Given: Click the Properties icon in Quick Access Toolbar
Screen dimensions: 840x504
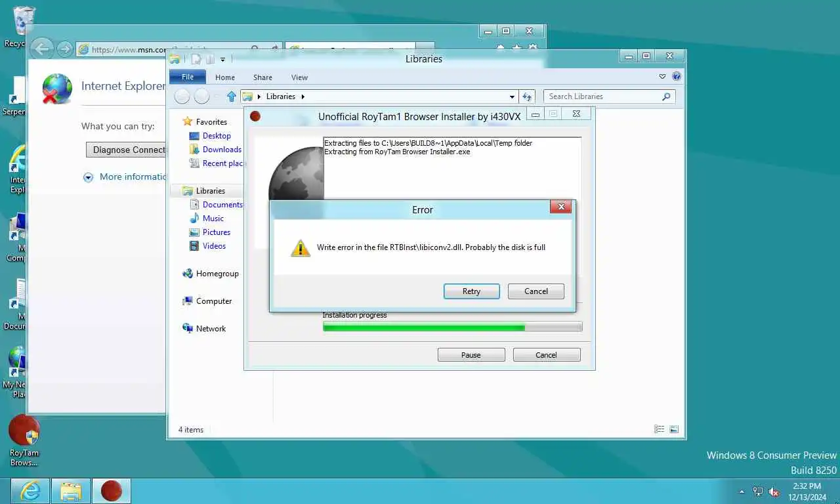Looking at the screenshot, I should point(196,59).
